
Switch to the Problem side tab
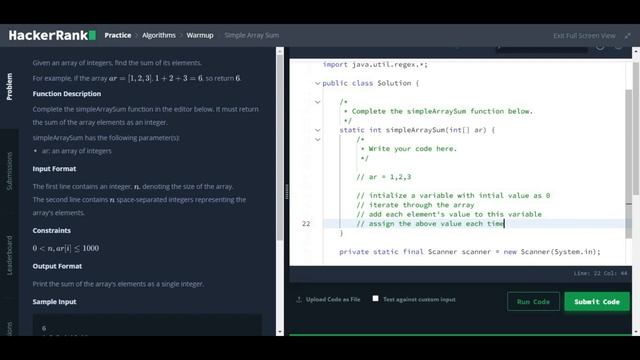click(x=9, y=87)
